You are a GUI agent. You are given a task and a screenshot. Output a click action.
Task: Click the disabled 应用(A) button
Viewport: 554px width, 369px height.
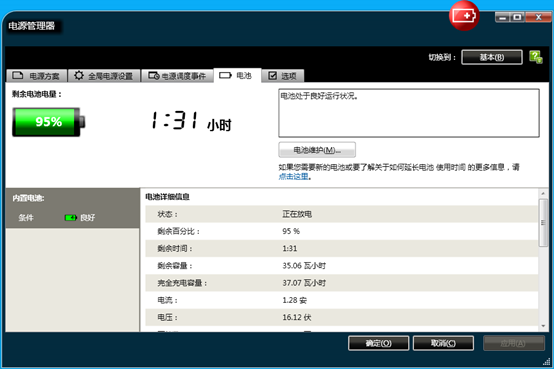click(x=514, y=343)
